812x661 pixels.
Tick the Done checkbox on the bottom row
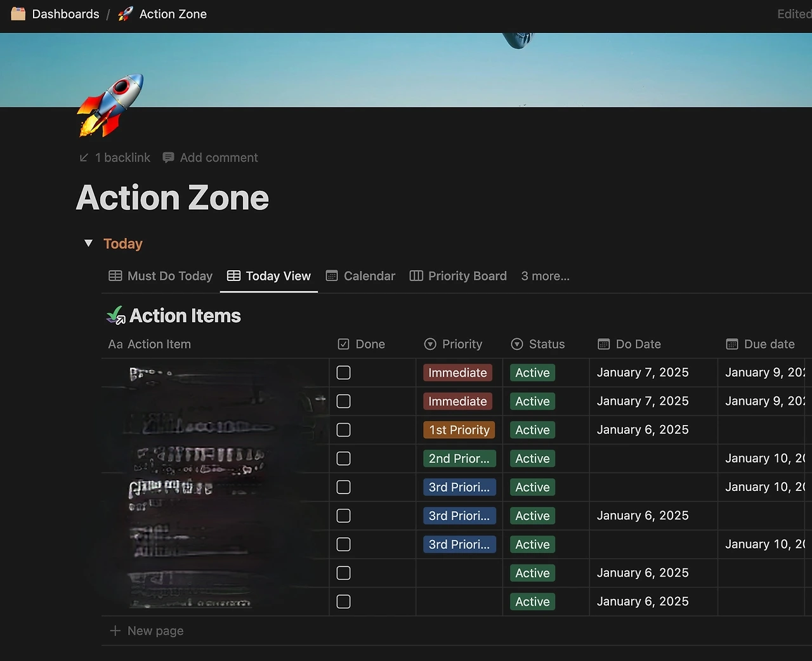coord(343,601)
